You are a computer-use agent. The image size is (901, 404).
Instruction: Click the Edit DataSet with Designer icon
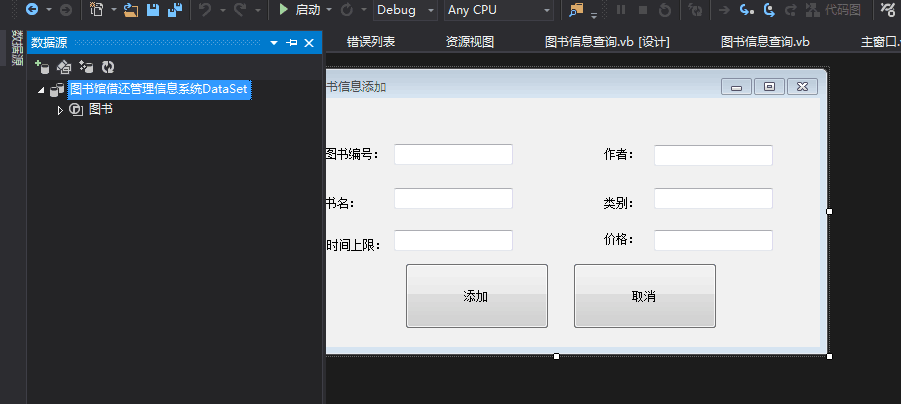point(64,67)
